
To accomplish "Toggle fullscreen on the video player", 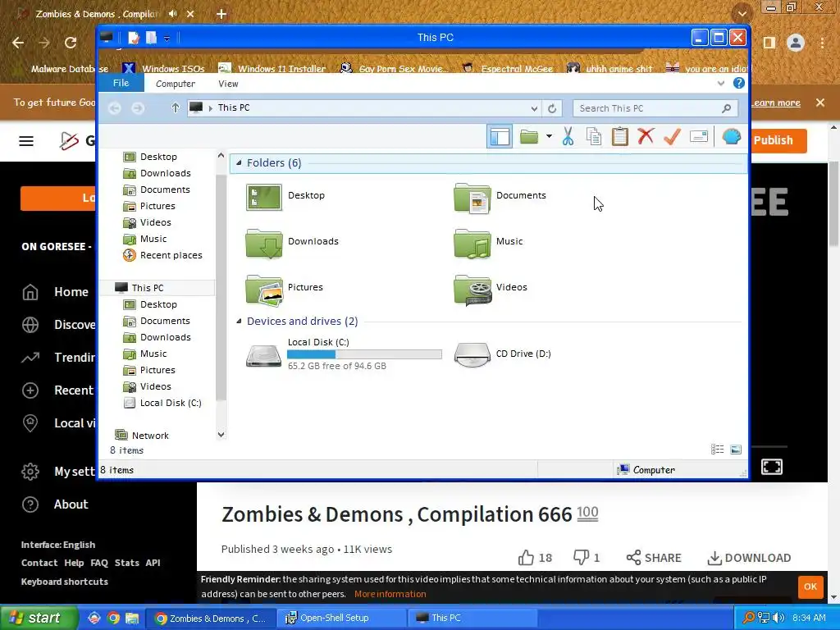I will (x=772, y=467).
